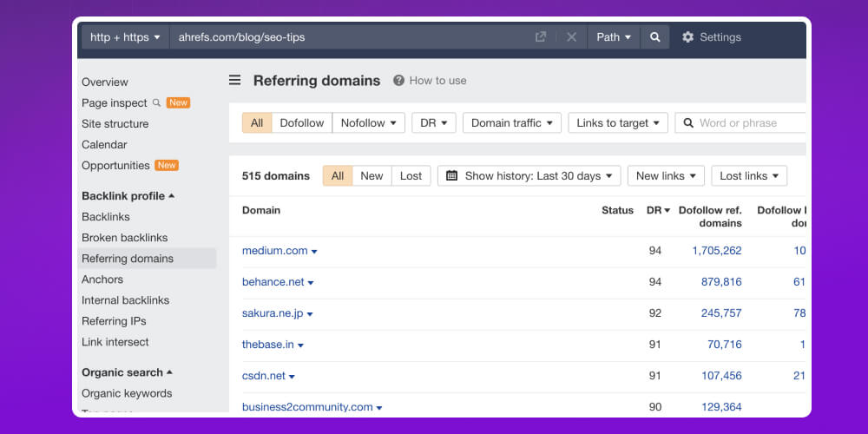Open Backlinks report
This screenshot has height=434, width=868.
click(x=106, y=217)
